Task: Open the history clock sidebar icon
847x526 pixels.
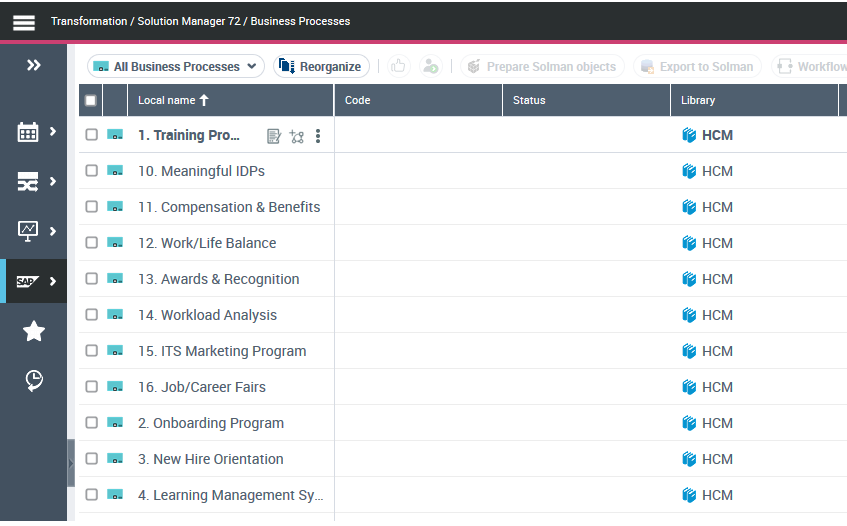Action: 33,380
